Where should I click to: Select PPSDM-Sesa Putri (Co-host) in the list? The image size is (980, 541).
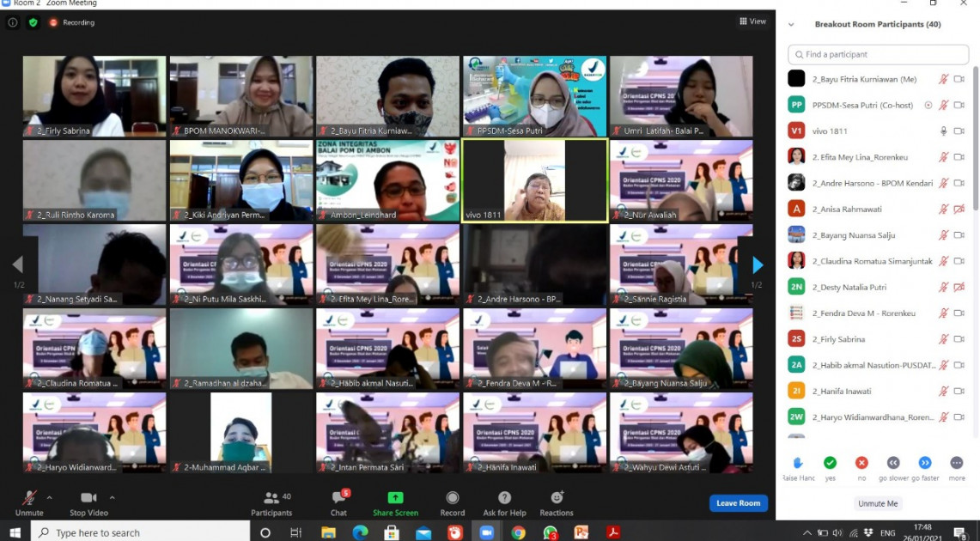tap(876, 105)
